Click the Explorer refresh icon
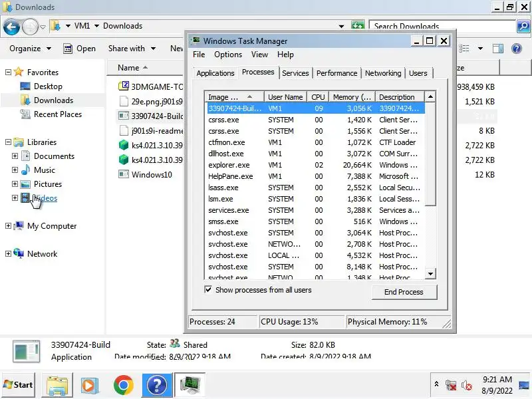The width and height of the screenshot is (532, 399). tap(358, 26)
